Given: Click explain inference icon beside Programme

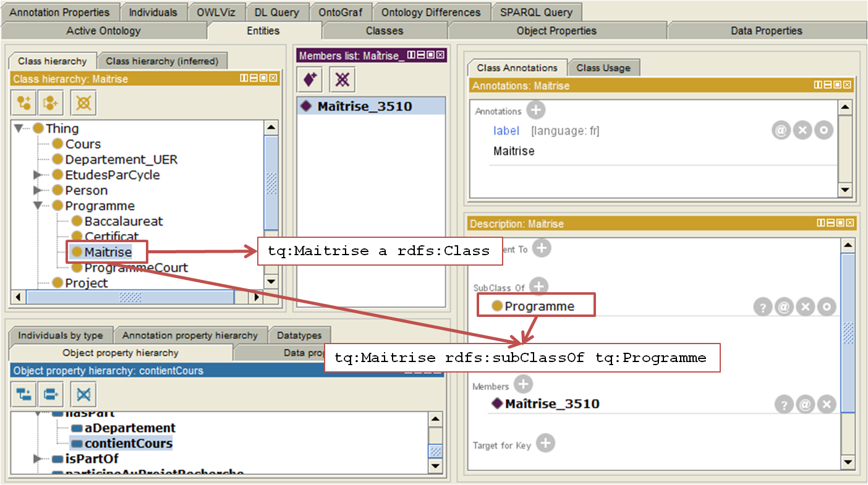Looking at the screenshot, I should pyautogui.click(x=763, y=306).
